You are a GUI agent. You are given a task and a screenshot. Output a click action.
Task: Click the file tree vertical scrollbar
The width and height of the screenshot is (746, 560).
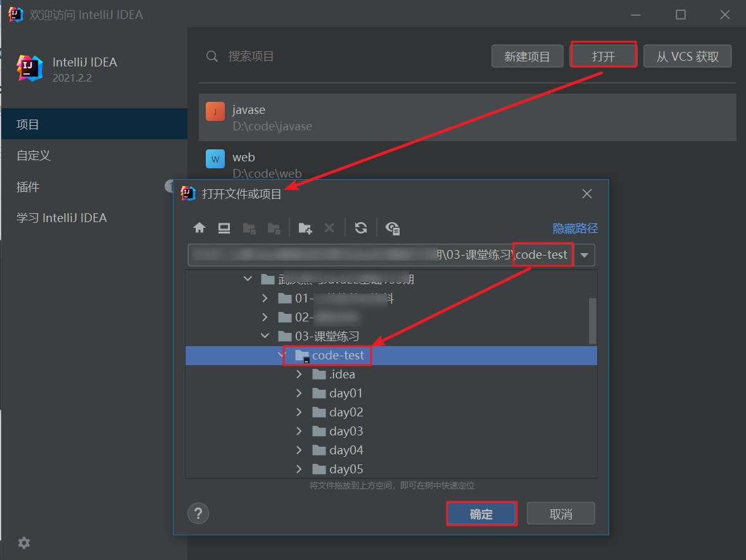pyautogui.click(x=592, y=321)
